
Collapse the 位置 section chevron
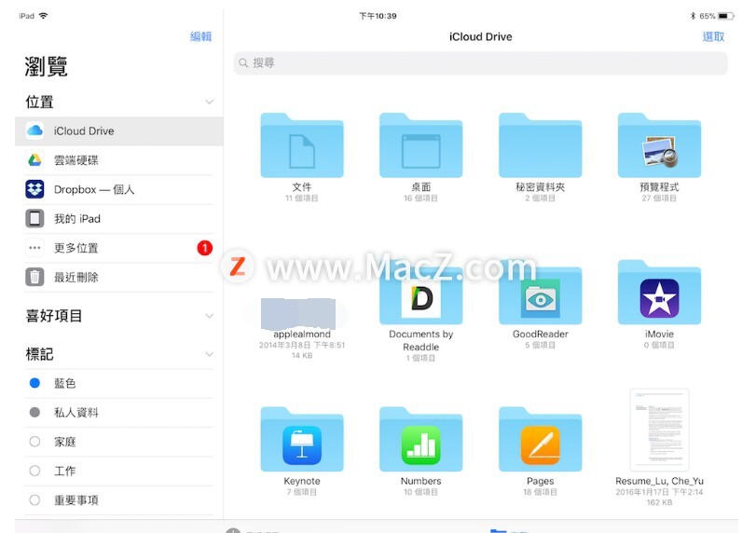209,102
